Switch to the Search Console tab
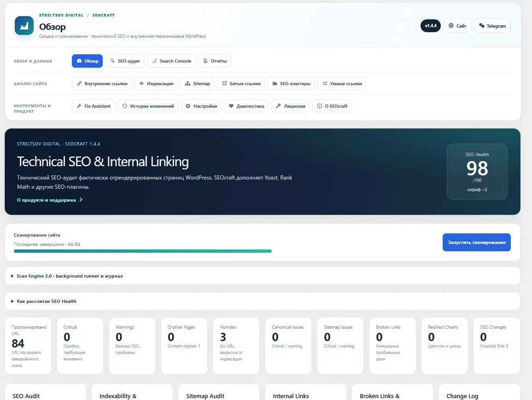This screenshot has height=400, width=532. (171, 61)
